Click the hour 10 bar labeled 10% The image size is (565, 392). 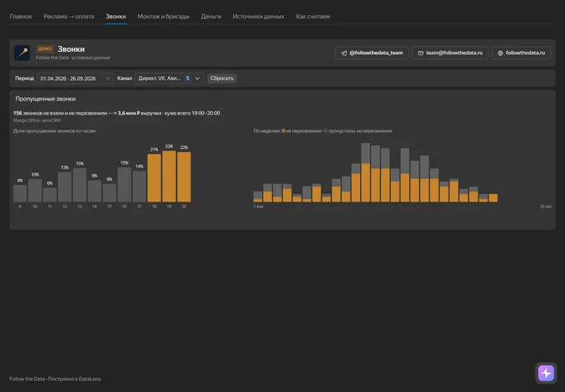(35, 191)
